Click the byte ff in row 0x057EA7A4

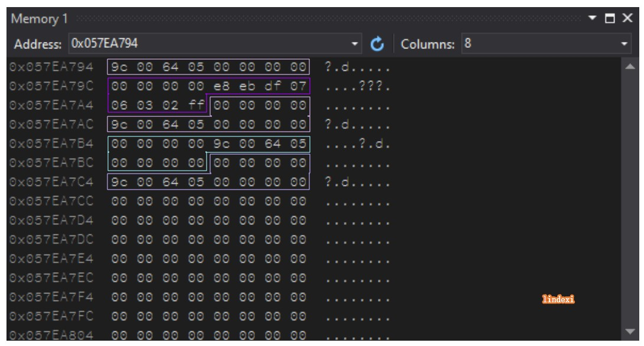point(196,105)
